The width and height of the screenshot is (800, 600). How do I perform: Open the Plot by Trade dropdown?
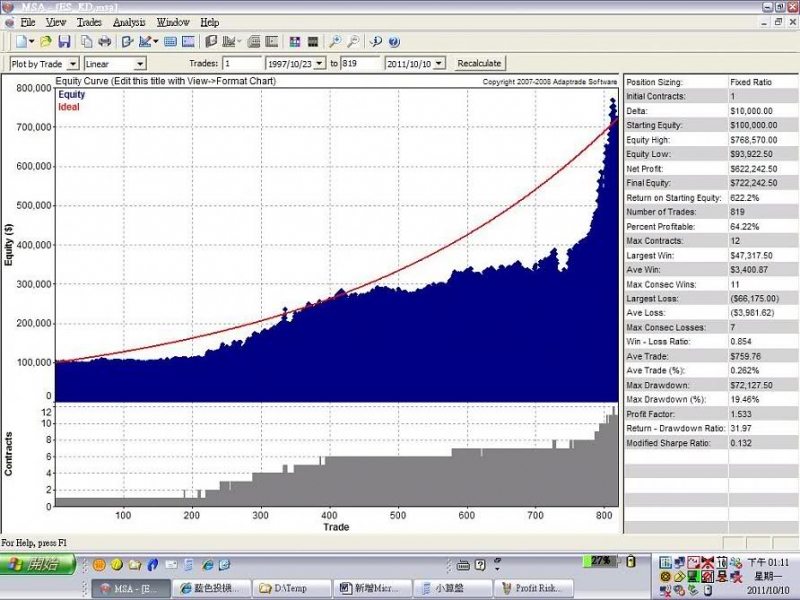(73, 64)
